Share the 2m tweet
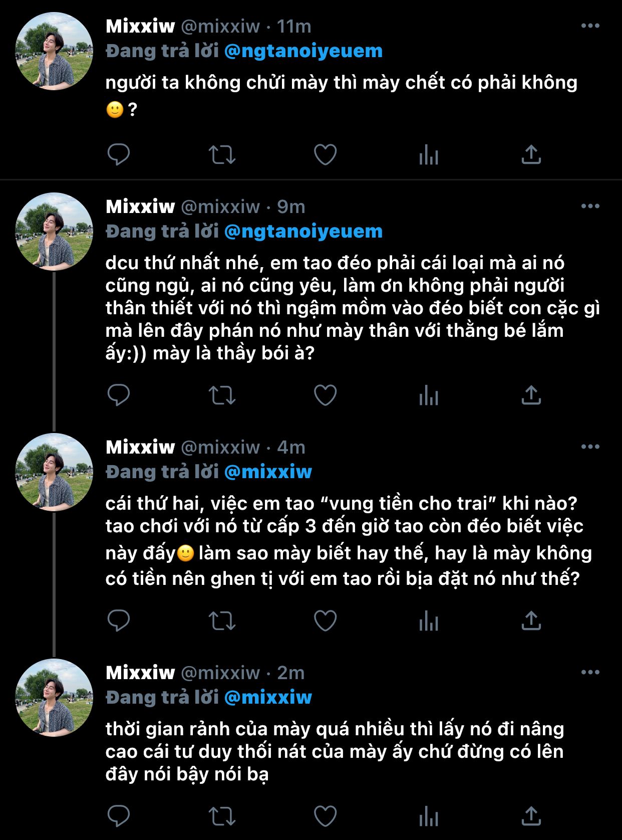Image resolution: width=622 pixels, height=840 pixels. [x=531, y=816]
